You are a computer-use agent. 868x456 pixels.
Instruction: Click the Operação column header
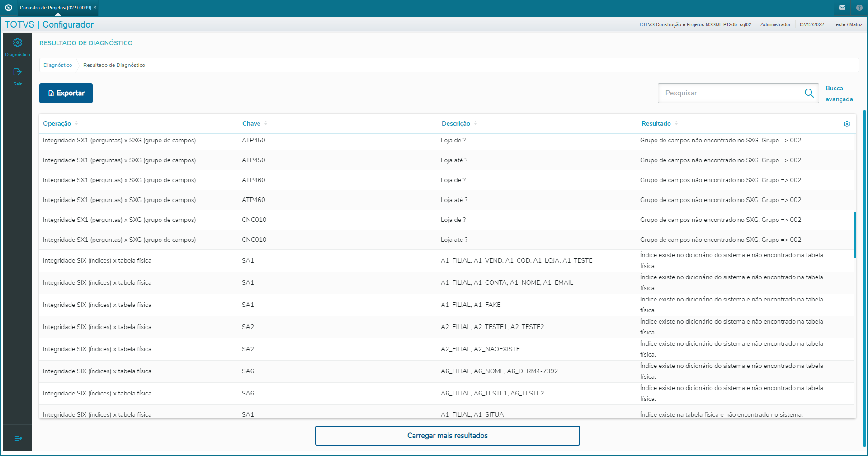[x=57, y=123]
